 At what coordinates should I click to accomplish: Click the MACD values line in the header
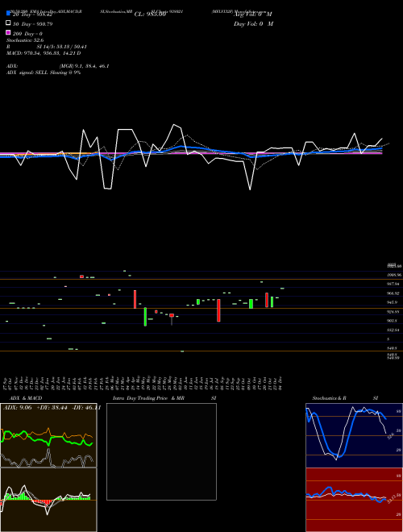[x=44, y=53]
